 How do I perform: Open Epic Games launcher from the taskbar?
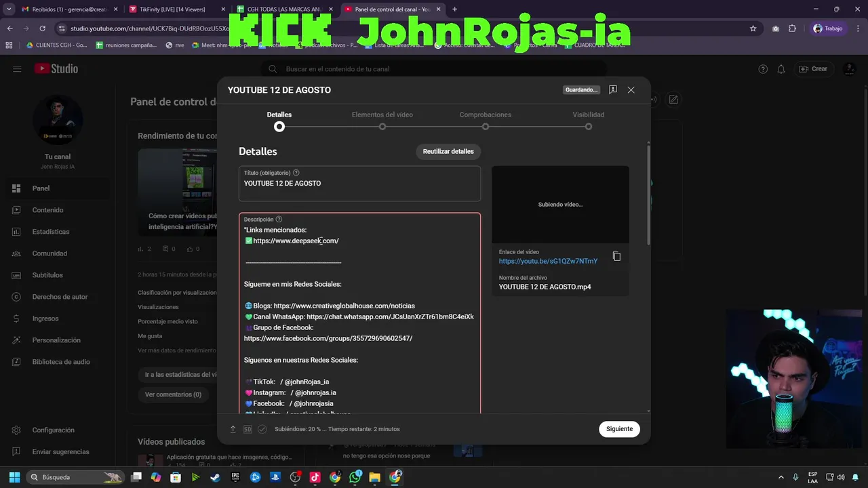pos(235,477)
